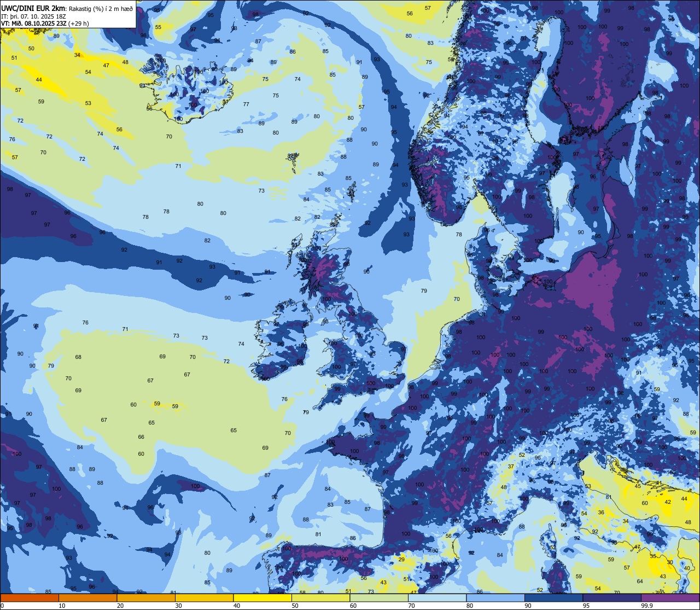Click the darkest orange 0–10 legend swatch
The width and height of the screenshot is (700, 610).
[x=30, y=597]
